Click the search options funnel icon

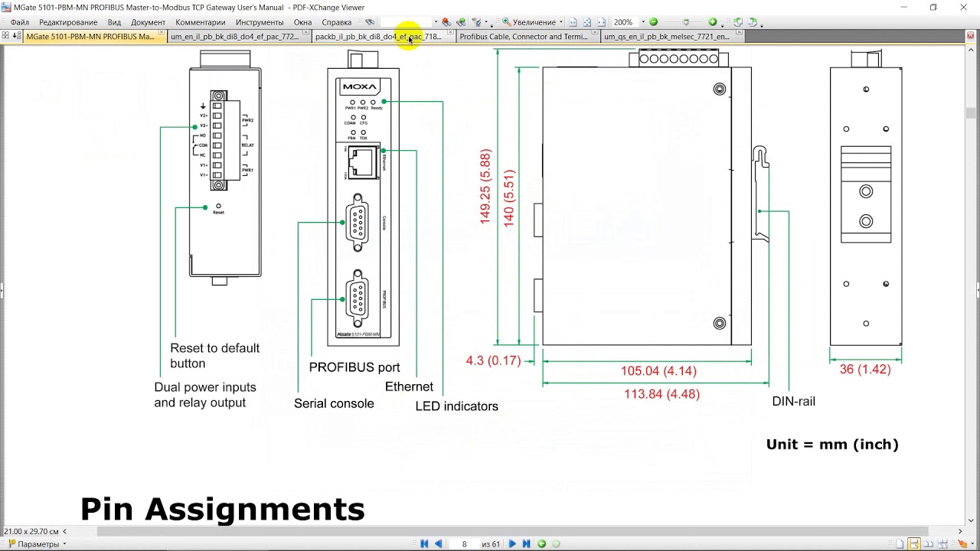pyautogui.click(x=477, y=22)
